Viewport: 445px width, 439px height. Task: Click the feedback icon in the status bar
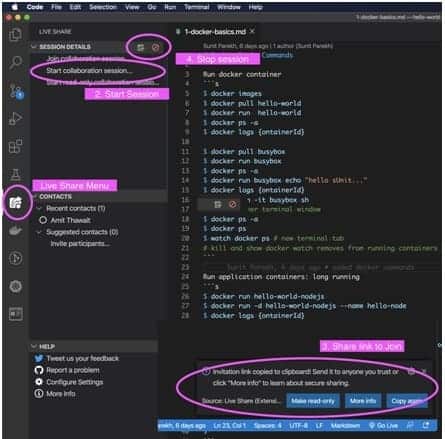point(410,425)
